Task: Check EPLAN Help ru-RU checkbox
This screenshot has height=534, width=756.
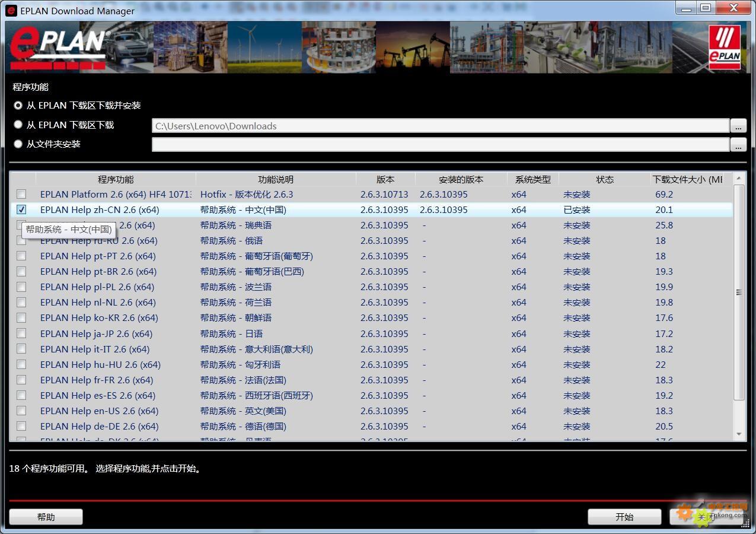Action: point(21,240)
